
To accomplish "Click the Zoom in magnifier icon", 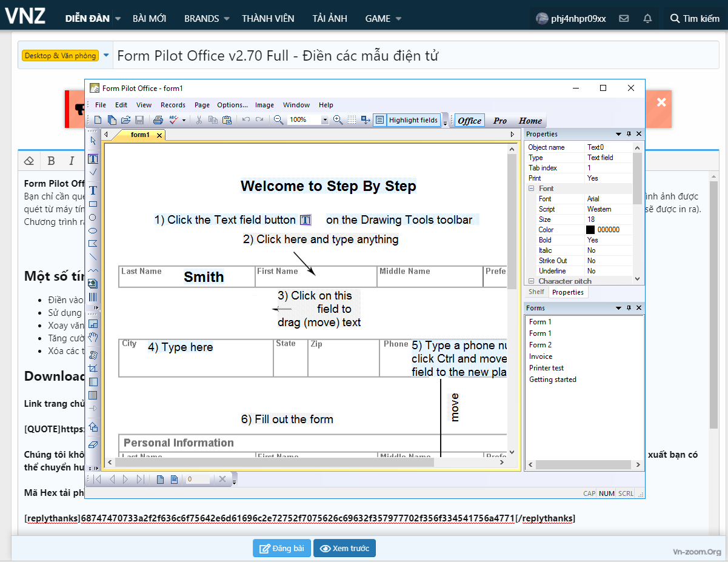I will tap(338, 120).
